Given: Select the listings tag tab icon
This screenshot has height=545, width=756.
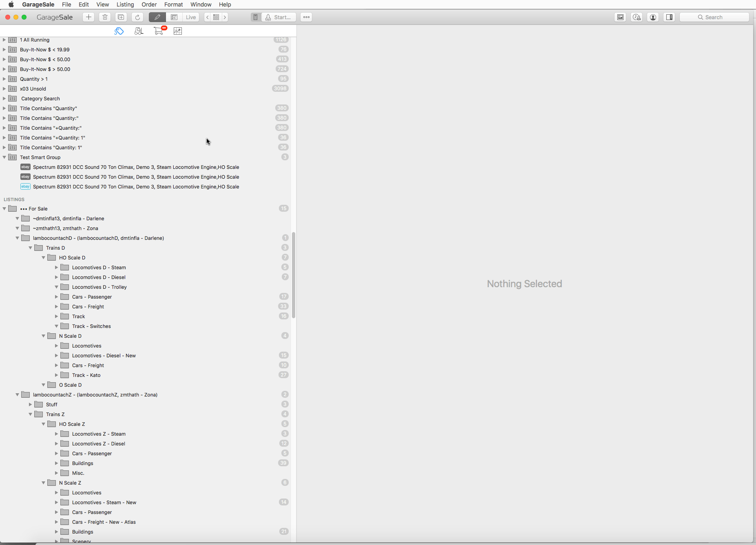Looking at the screenshot, I should coord(119,31).
